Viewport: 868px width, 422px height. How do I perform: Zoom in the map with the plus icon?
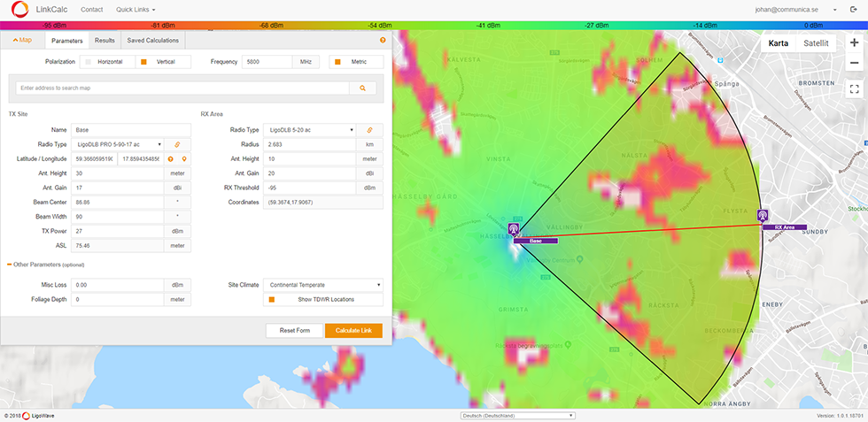[x=854, y=43]
